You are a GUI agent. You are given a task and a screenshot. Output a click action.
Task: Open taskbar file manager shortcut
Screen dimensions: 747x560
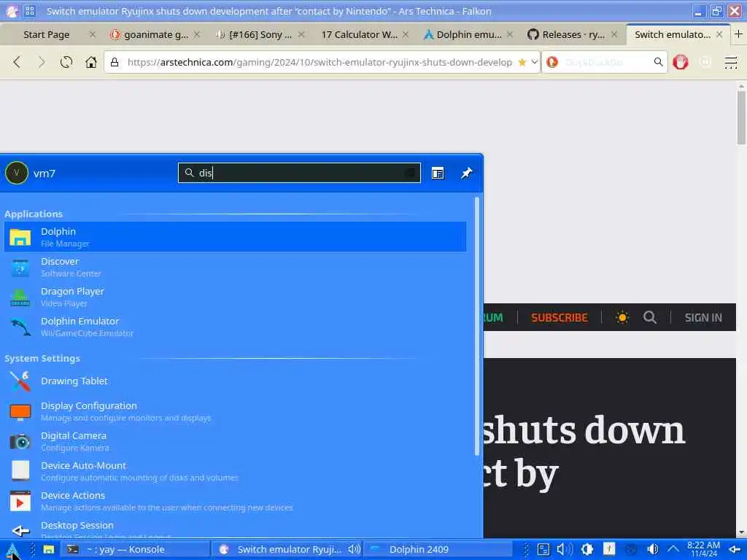[49, 550]
